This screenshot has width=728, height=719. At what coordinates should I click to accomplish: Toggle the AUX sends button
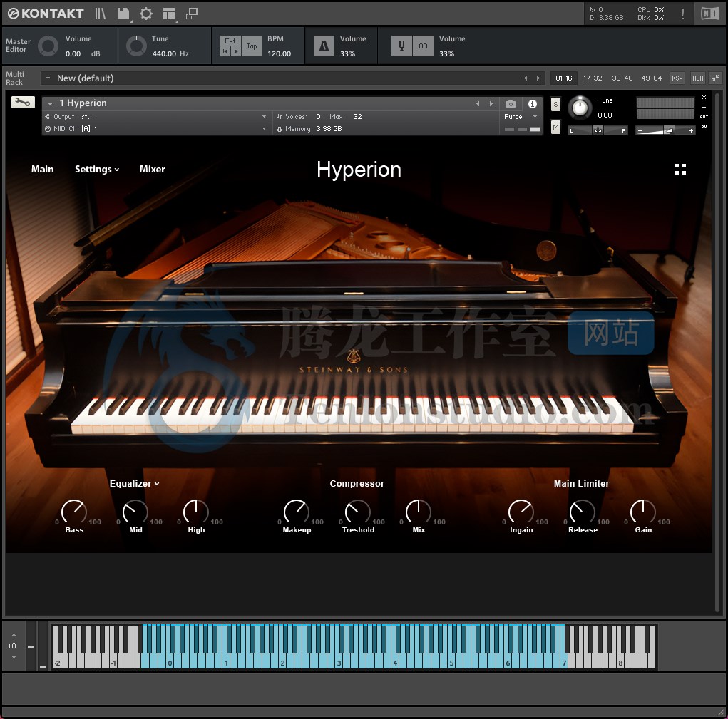698,78
